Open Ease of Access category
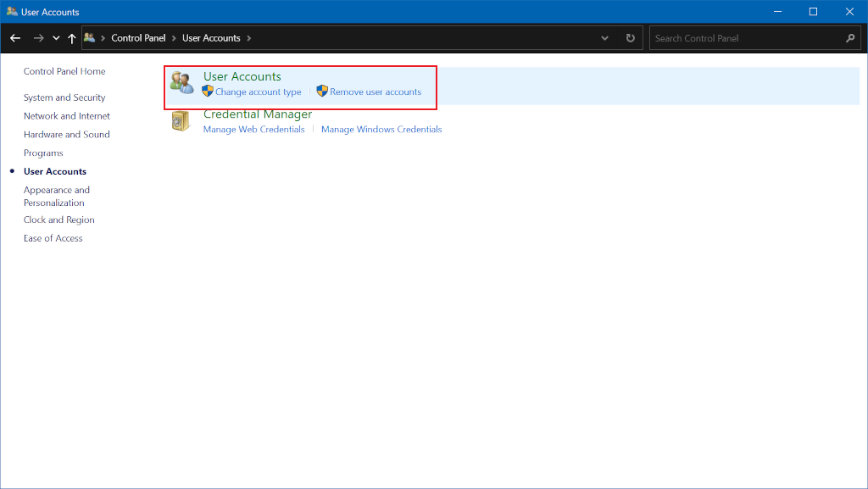868x489 pixels. click(x=53, y=238)
